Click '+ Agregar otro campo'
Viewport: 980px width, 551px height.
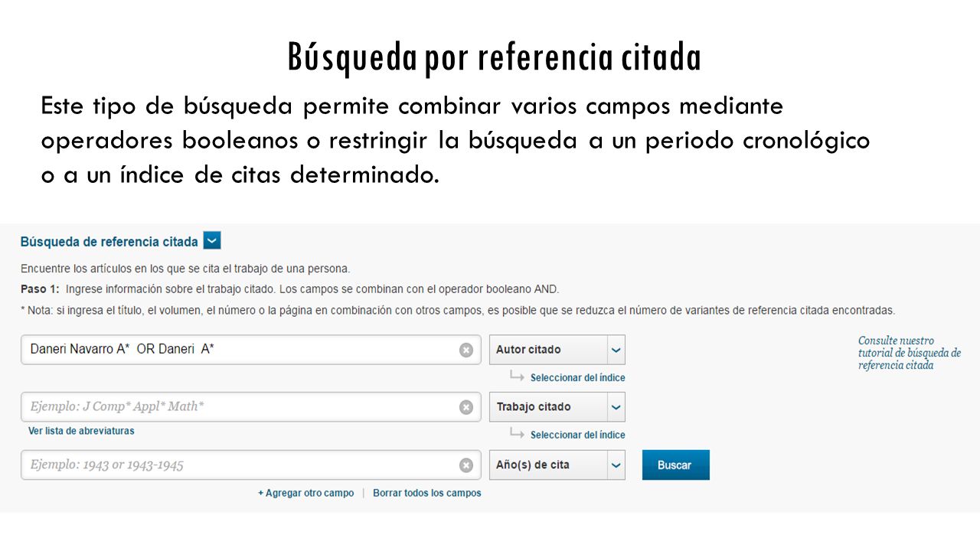pyautogui.click(x=305, y=494)
